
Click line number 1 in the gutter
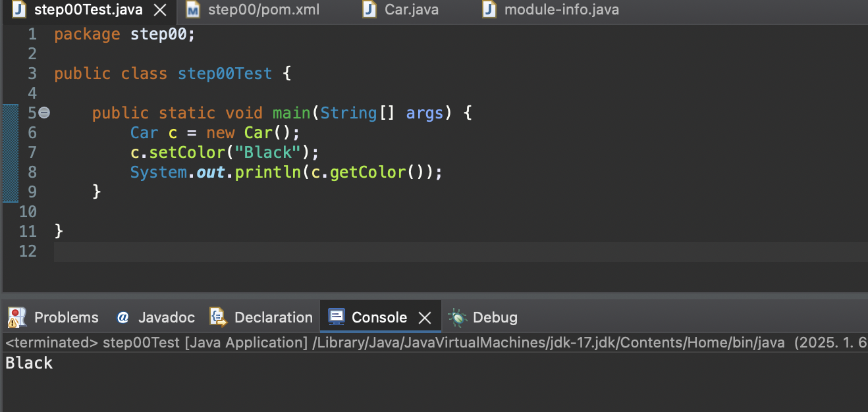coord(32,34)
